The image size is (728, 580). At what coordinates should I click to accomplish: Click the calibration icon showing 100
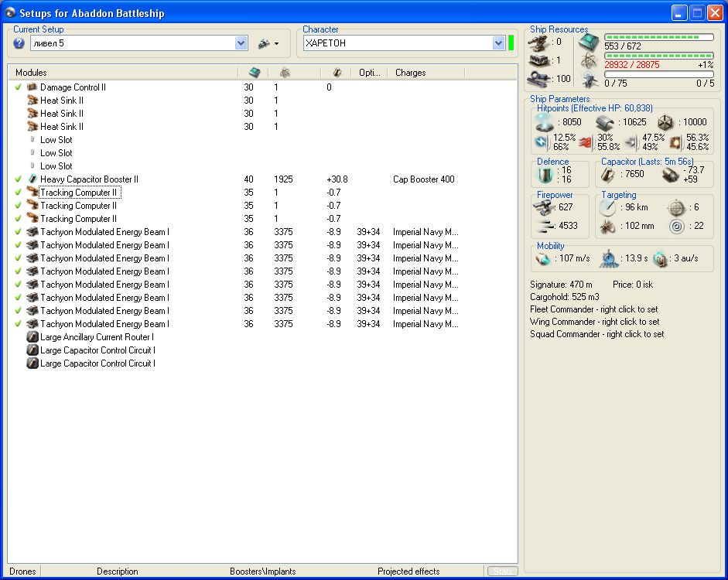point(539,78)
